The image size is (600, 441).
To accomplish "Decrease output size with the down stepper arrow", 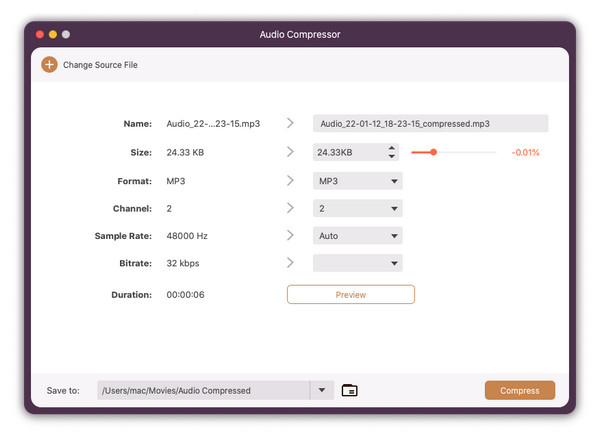I will (391, 156).
